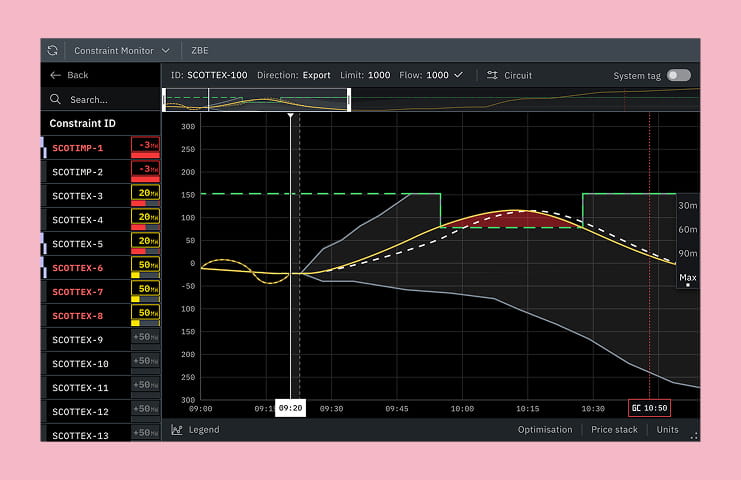Select the 30m time horizon option
741x480 pixels.
[687, 205]
